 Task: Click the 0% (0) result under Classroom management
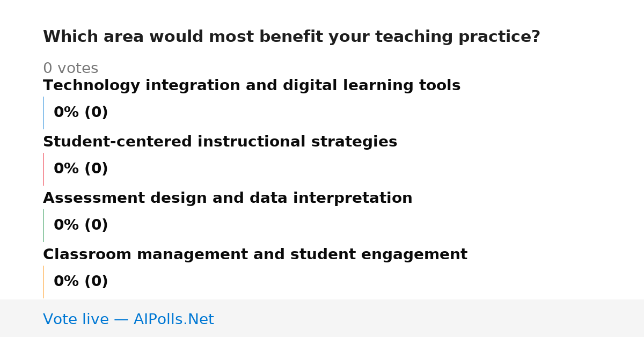[x=81, y=282]
